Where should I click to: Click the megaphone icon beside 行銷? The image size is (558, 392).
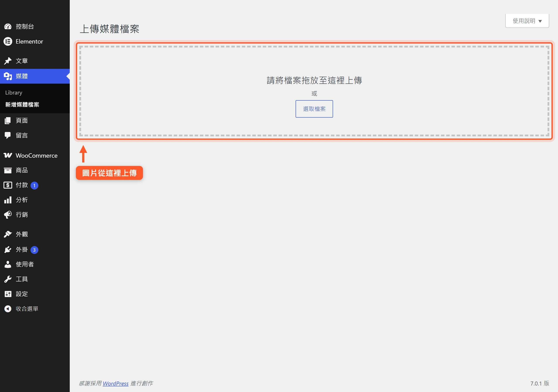pyautogui.click(x=8, y=215)
